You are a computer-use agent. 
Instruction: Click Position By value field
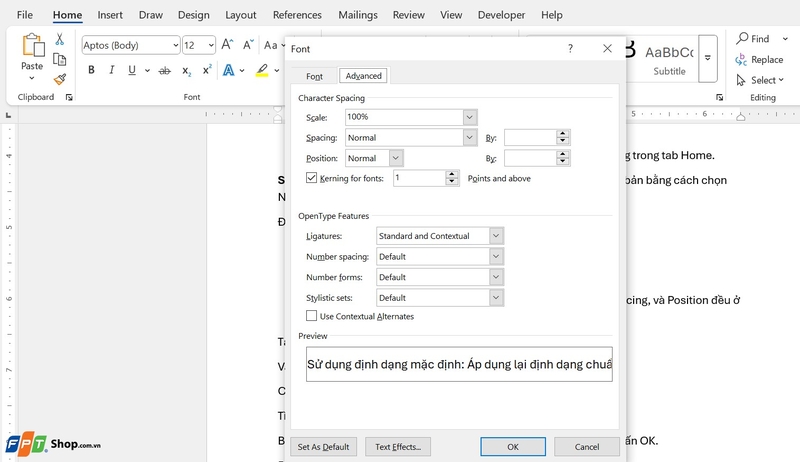(530, 158)
